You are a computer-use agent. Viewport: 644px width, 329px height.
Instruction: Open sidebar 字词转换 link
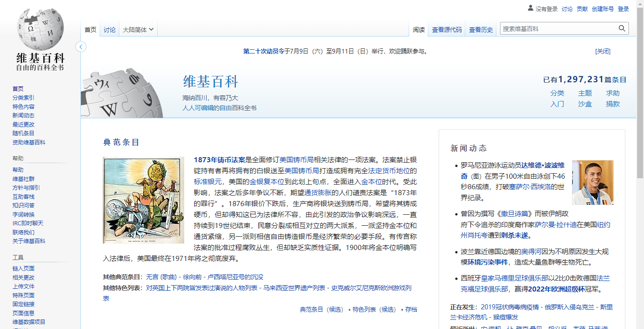tap(23, 214)
